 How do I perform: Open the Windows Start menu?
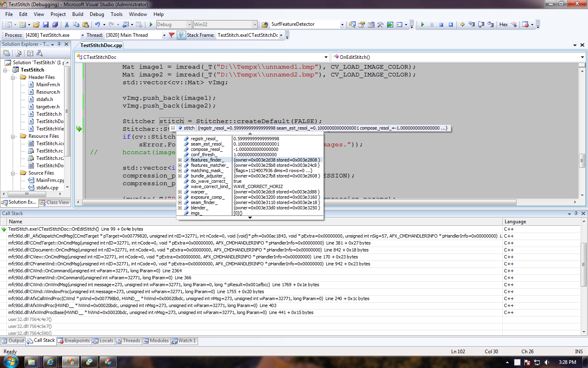11,361
